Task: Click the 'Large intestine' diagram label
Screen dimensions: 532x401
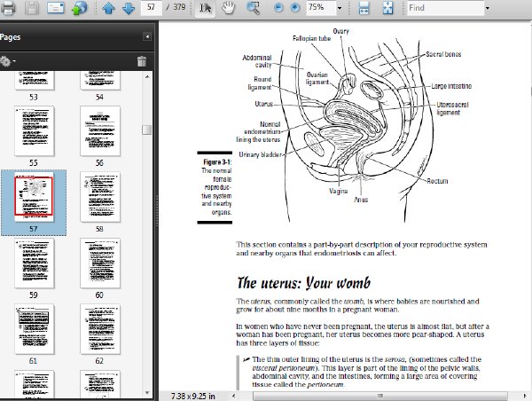Action: point(451,86)
